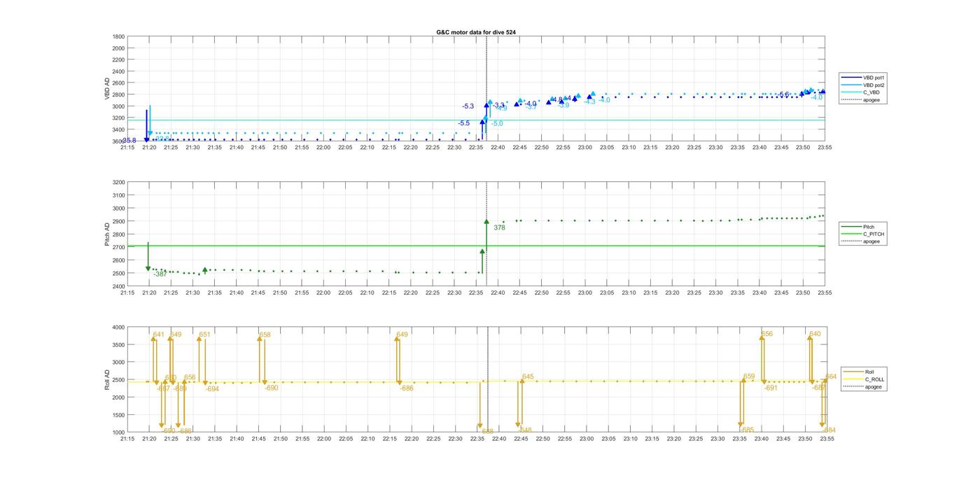Click the 658 roll label
The height and width of the screenshot is (485, 980).
(x=265, y=335)
